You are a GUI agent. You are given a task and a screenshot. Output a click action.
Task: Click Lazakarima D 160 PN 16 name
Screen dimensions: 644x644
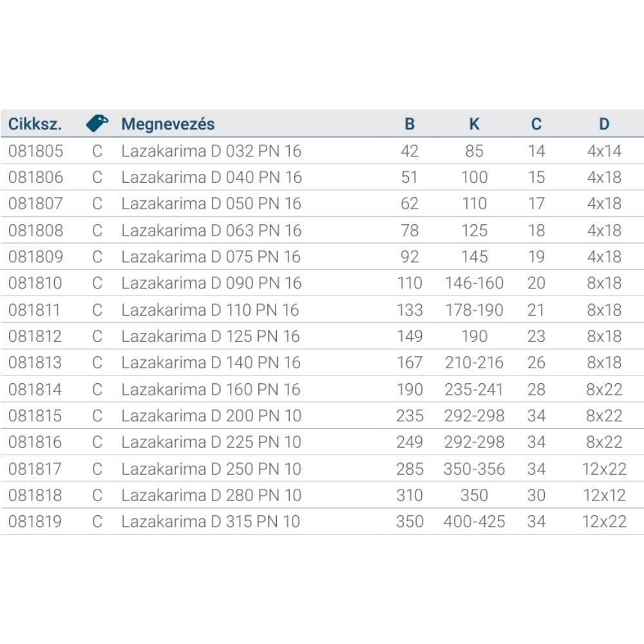(x=211, y=390)
